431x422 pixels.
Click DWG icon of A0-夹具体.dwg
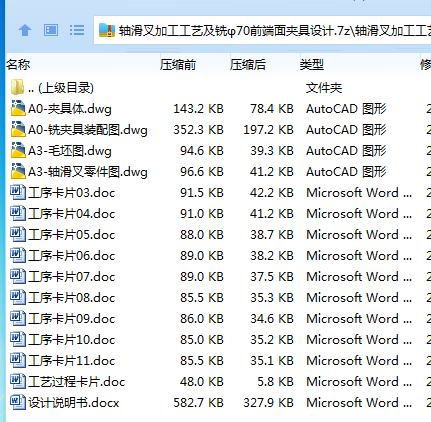(18, 108)
